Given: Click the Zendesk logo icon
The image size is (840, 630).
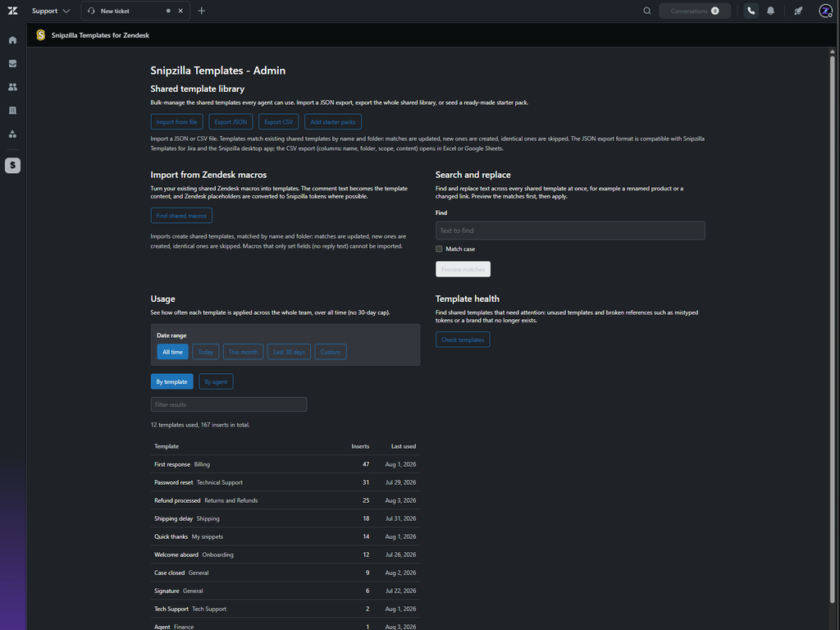Looking at the screenshot, I should [x=12, y=11].
